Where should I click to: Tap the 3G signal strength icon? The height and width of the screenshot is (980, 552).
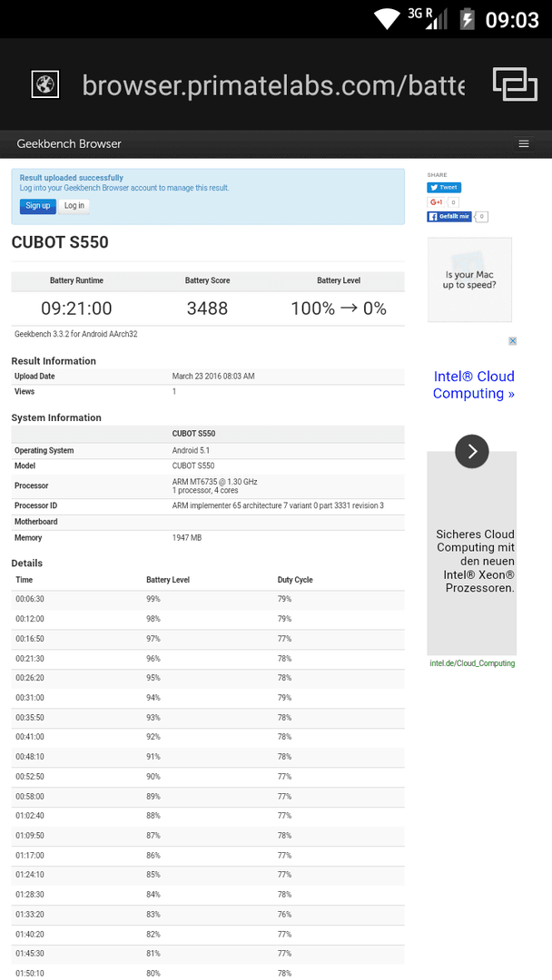point(429,18)
